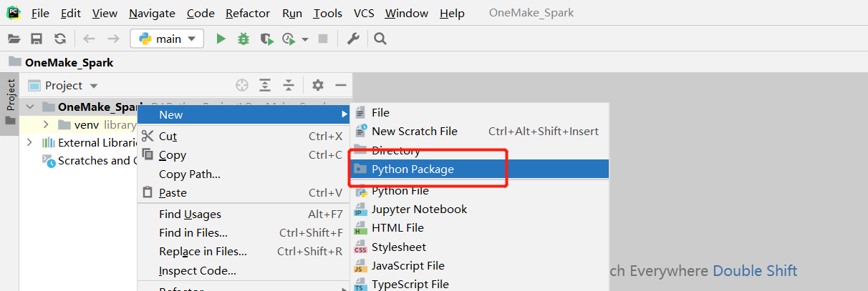
Task: Open the Run menu
Action: click(x=292, y=13)
